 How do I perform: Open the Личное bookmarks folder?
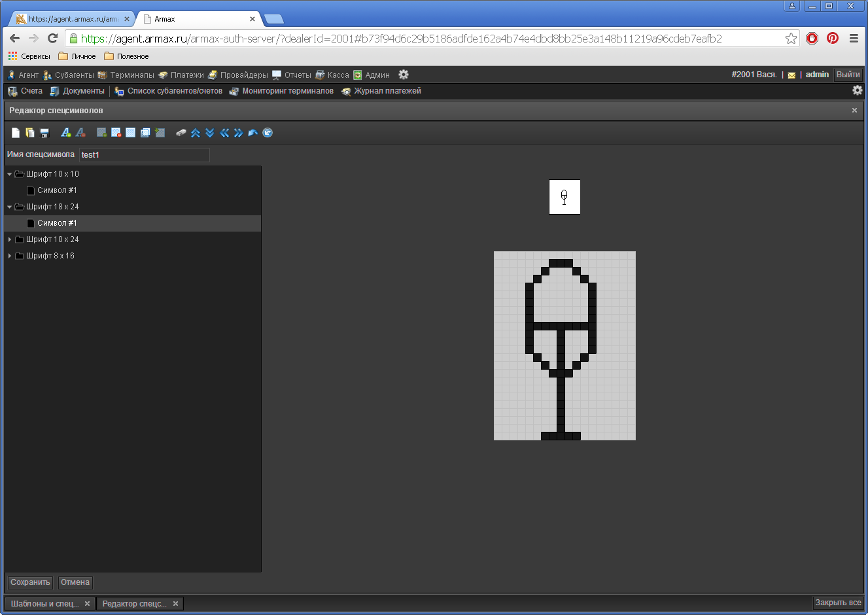click(x=77, y=56)
